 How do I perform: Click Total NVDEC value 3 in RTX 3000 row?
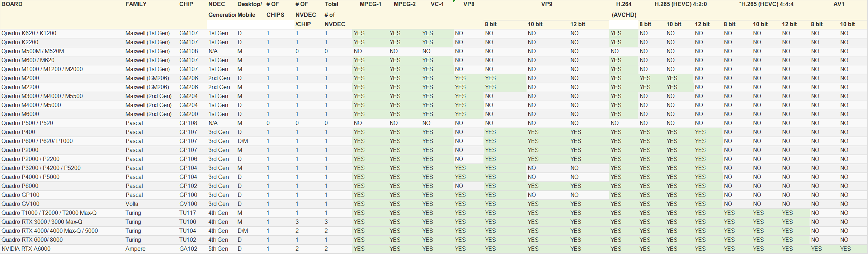tap(326, 222)
